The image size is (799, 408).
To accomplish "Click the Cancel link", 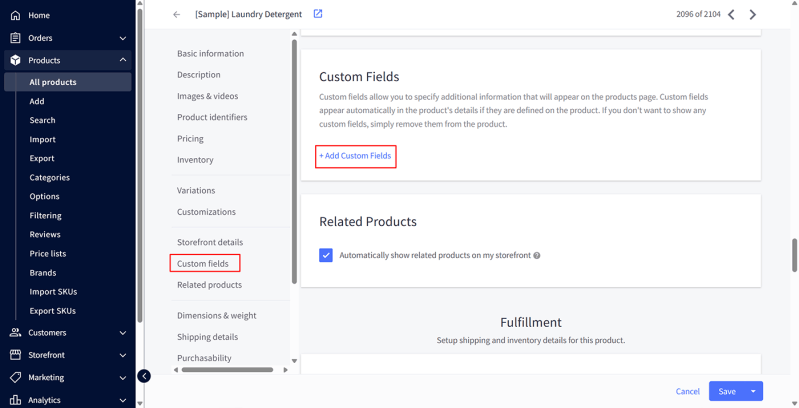I will pyautogui.click(x=687, y=391).
